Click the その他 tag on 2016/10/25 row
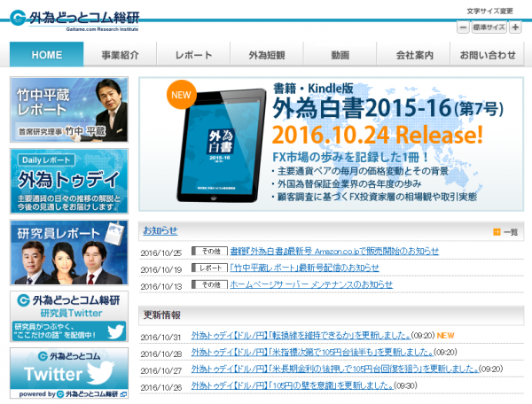Image resolution: width=532 pixels, height=404 pixels. click(209, 251)
